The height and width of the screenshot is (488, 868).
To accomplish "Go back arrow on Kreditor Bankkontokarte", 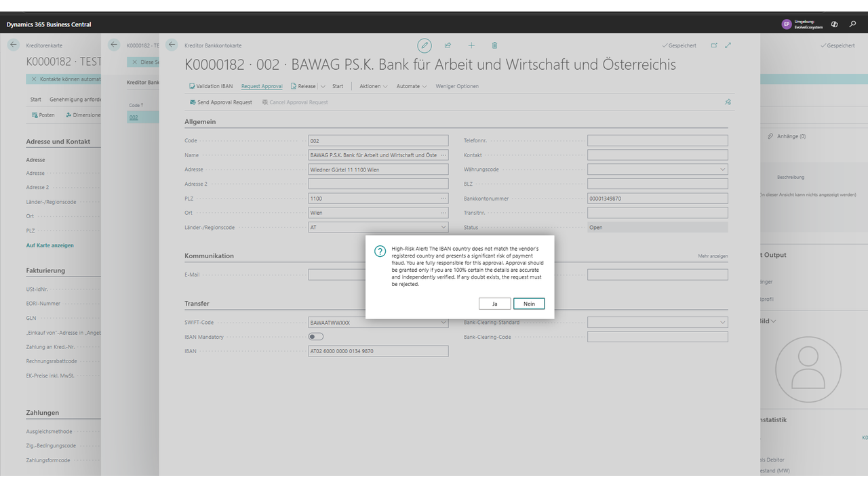I will [172, 45].
